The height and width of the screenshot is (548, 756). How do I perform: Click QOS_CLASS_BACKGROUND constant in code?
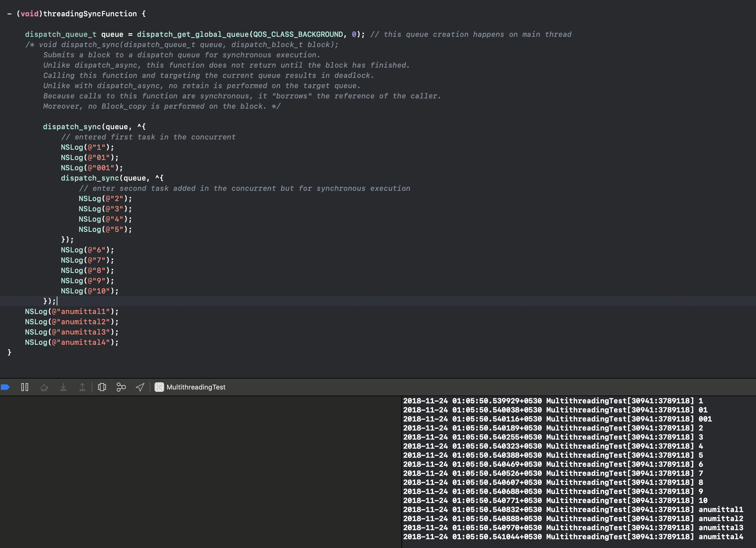coord(298,34)
